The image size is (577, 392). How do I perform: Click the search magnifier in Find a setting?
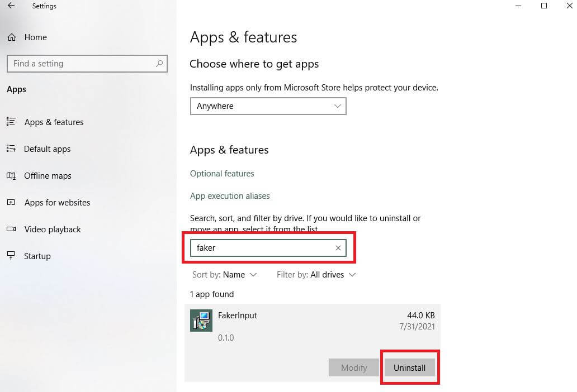tap(159, 64)
